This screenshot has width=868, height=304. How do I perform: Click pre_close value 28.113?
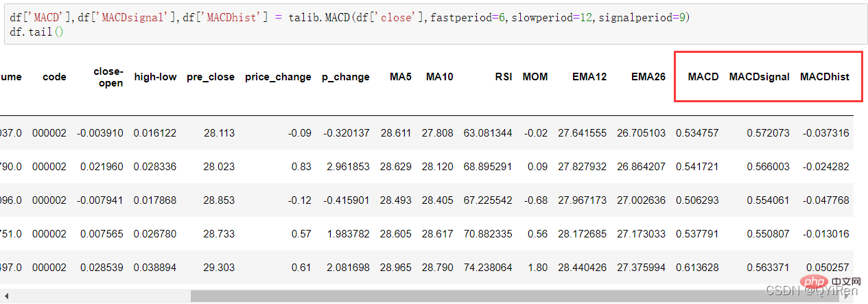point(219,133)
